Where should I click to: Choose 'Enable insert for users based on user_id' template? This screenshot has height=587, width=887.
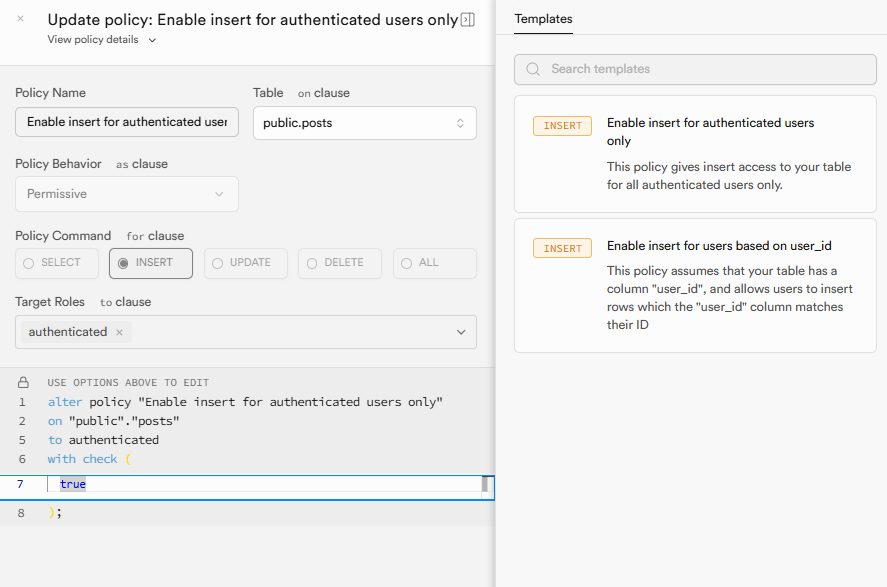tap(695, 286)
